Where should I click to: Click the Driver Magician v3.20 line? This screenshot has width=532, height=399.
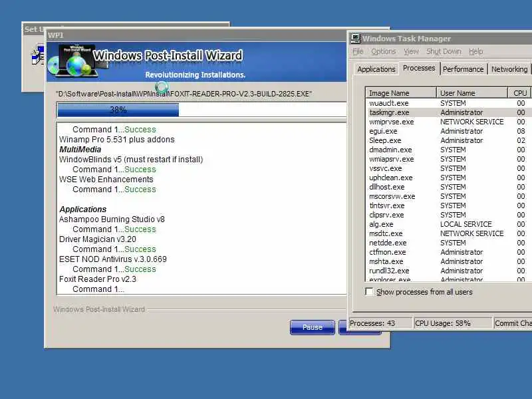98,239
